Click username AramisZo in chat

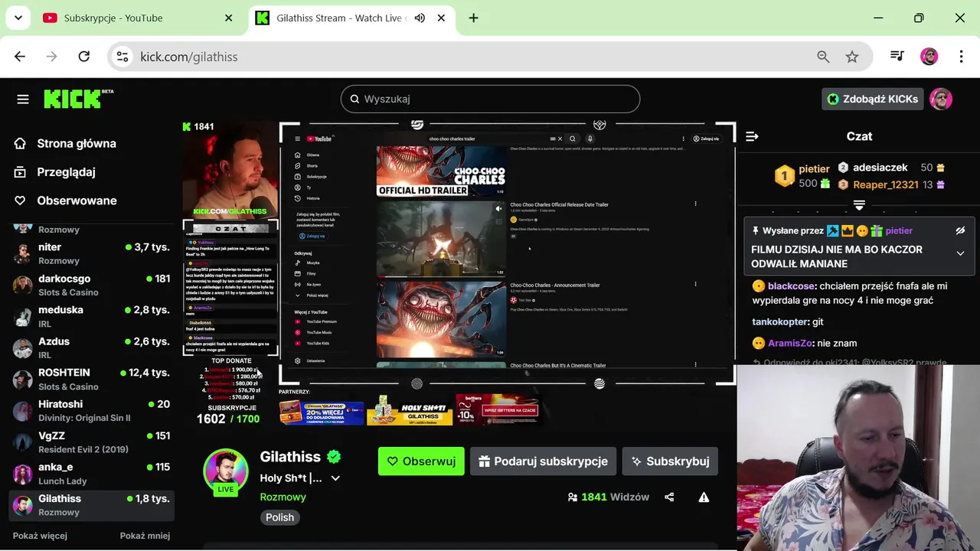(789, 344)
